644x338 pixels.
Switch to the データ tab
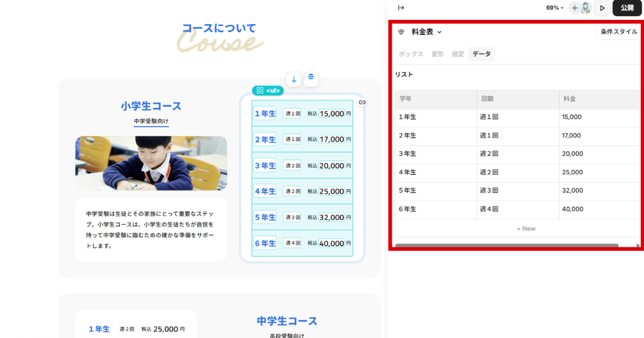pos(481,54)
